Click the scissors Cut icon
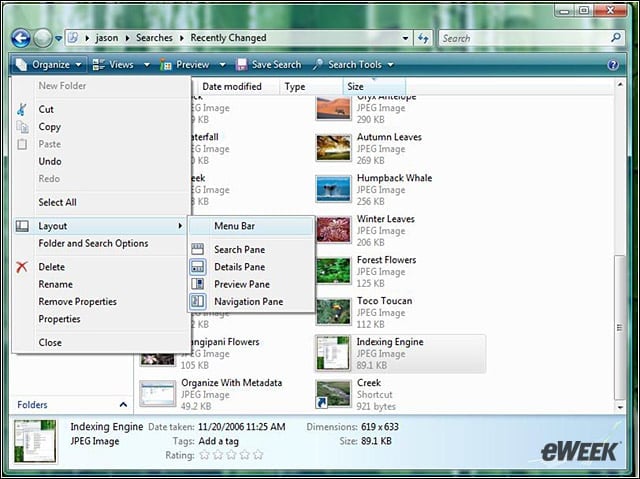The height and width of the screenshot is (479, 640). 22,109
